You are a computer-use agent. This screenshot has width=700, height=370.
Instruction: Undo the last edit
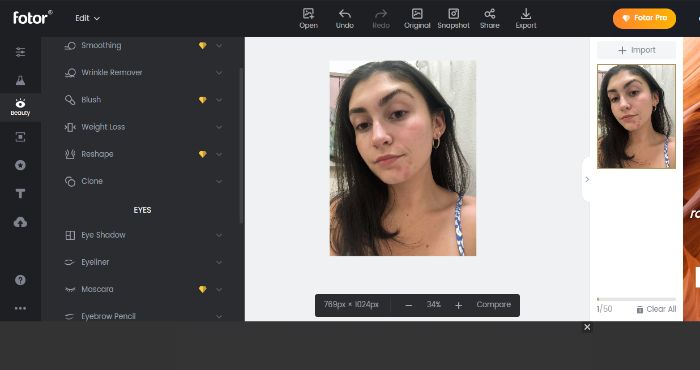pyautogui.click(x=345, y=19)
